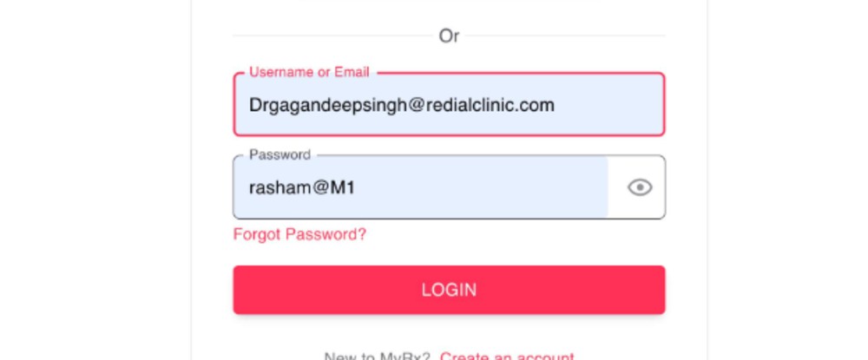Screen dimensions: 868x360
Task: Click the 'Password' floating label
Action: click(279, 154)
